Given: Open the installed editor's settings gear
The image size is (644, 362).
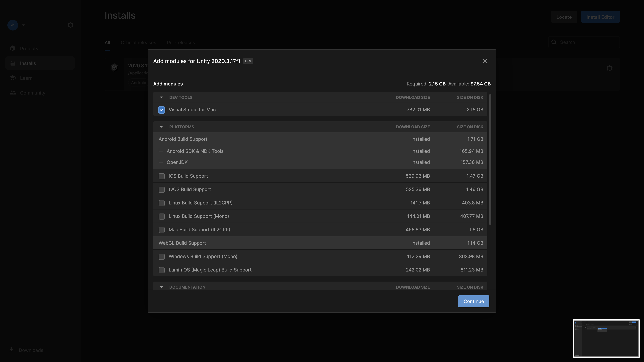Looking at the screenshot, I should pyautogui.click(x=609, y=68).
